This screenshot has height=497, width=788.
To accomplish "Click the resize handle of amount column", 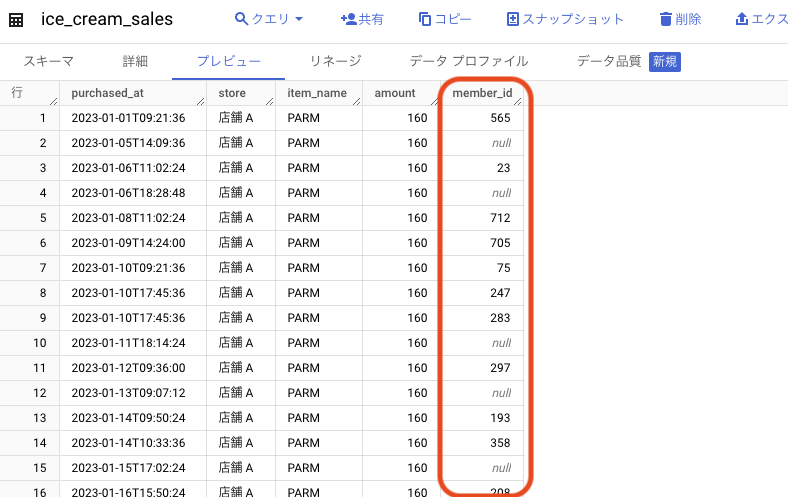I will [435, 101].
